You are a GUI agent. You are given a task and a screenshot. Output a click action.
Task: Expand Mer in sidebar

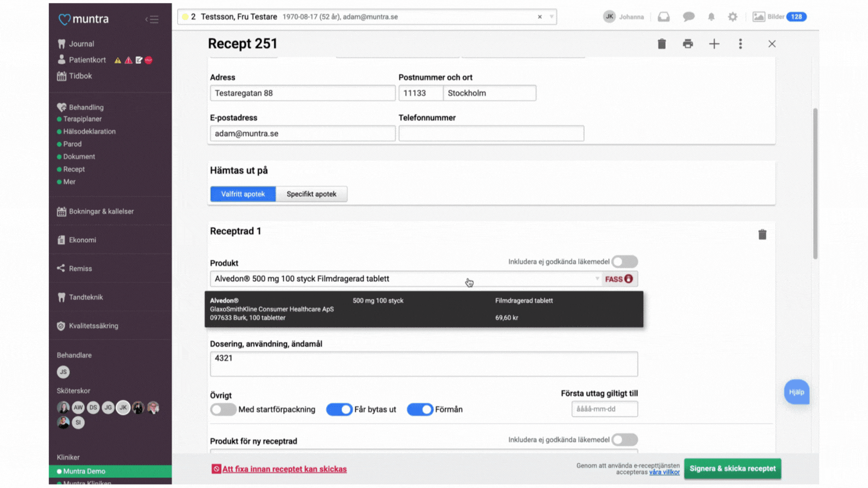[69, 182]
